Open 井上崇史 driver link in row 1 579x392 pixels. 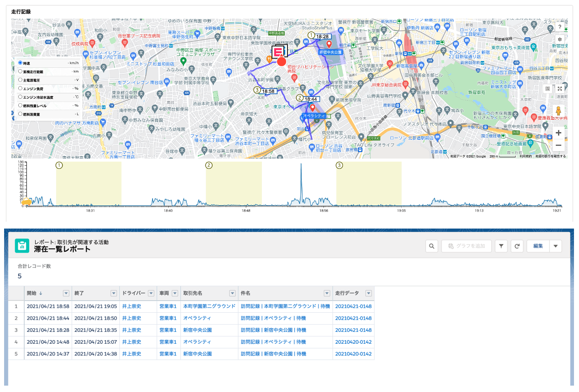click(x=132, y=306)
